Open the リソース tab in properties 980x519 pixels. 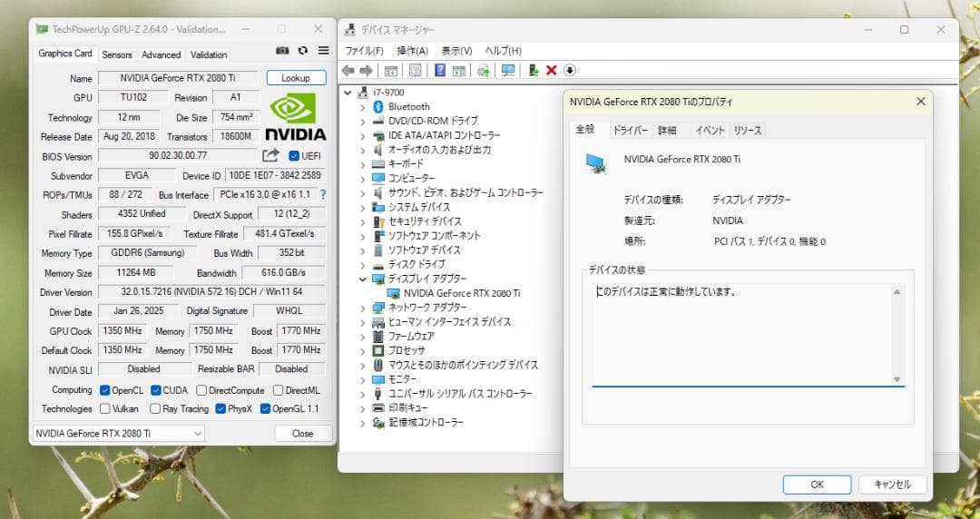coord(748,130)
